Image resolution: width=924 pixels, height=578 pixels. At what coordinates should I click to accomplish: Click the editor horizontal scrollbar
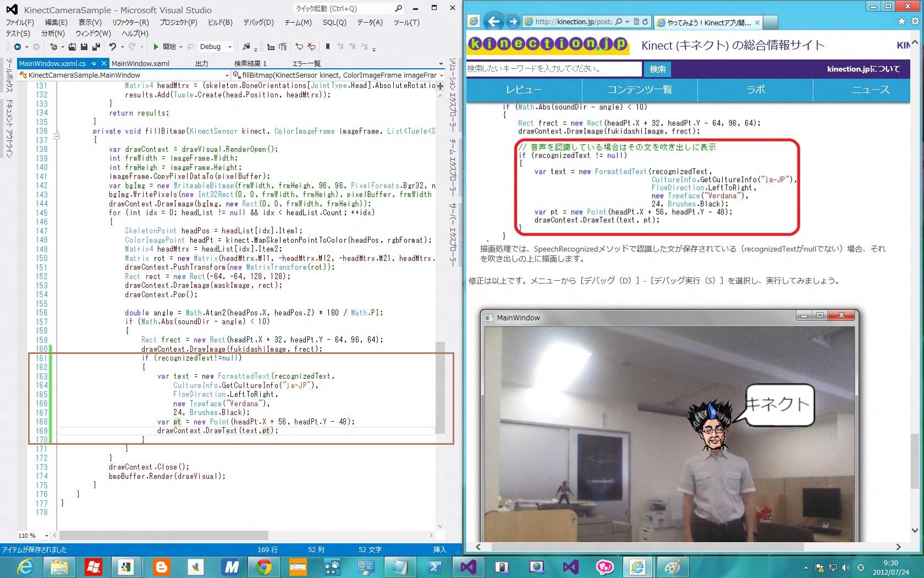pos(164,535)
